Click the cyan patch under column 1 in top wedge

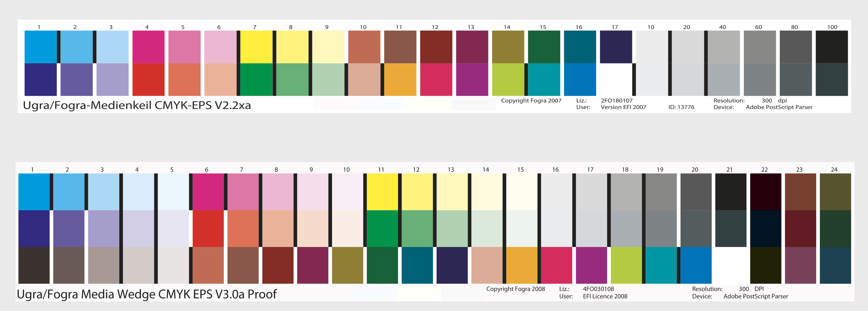40,47
